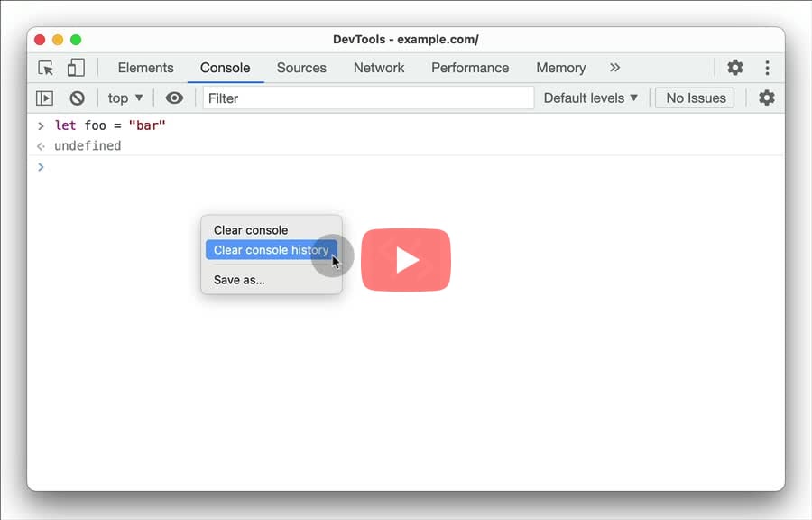The image size is (812, 520).
Task: Switch to the Sources tab
Action: point(301,68)
